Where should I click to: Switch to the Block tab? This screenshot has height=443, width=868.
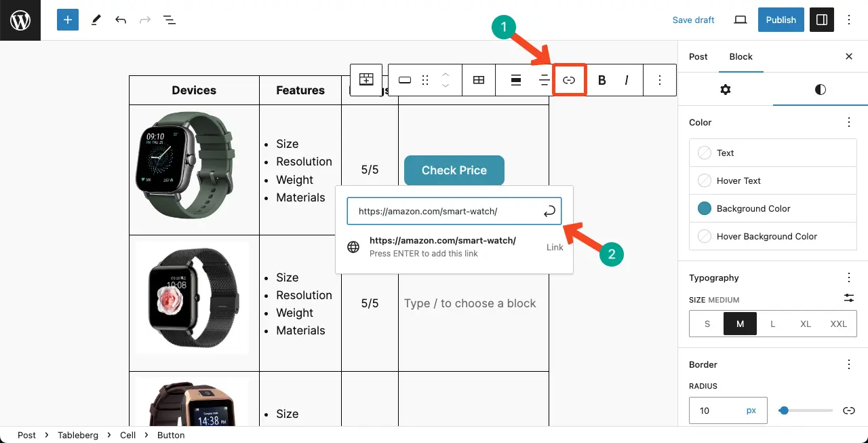click(x=741, y=56)
